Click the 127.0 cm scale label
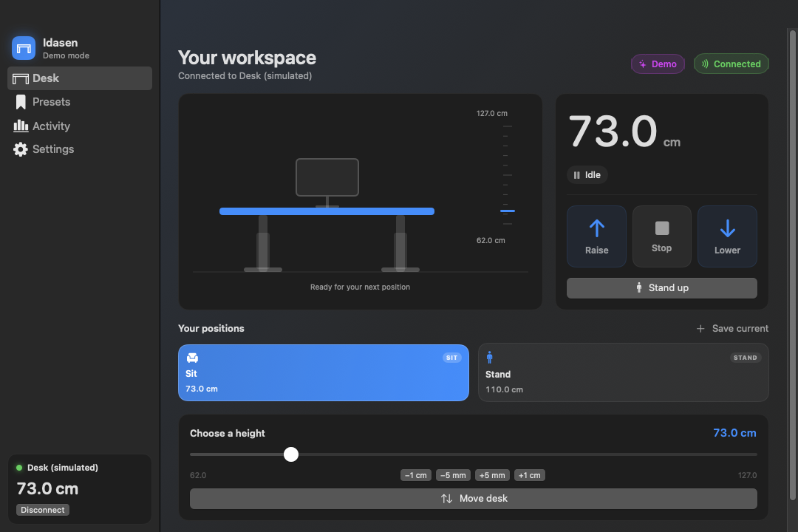Image resolution: width=798 pixels, height=532 pixels. [x=491, y=114]
